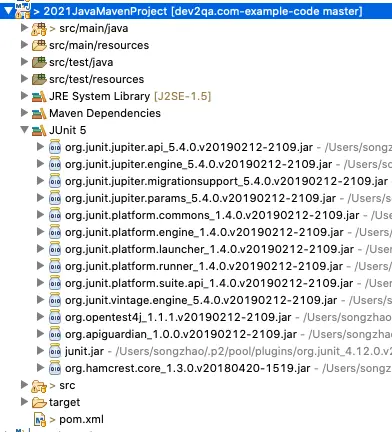Collapse the JUnit 5 library node
The width and height of the screenshot is (392, 432).
pos(24,129)
